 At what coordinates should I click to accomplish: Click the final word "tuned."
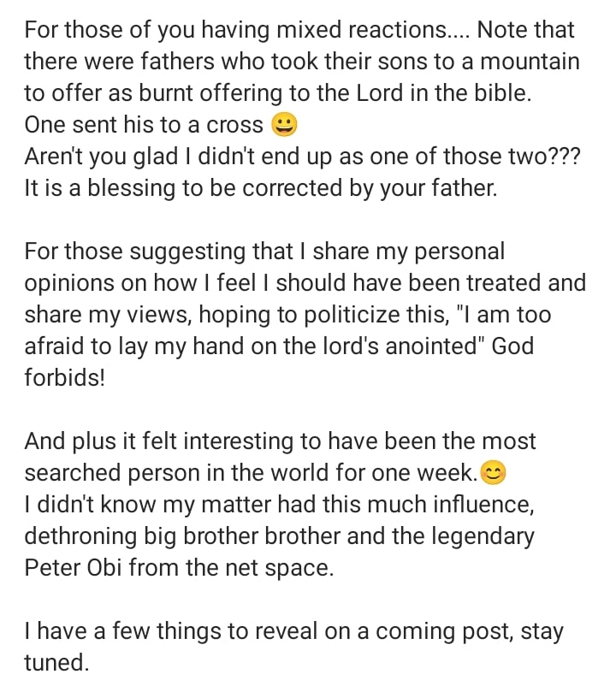[57, 663]
